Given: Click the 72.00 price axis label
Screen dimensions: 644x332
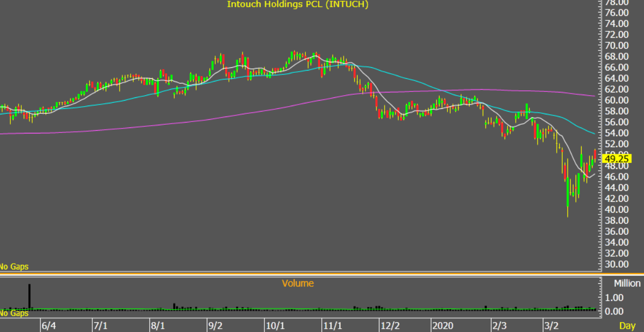Looking at the screenshot, I should pyautogui.click(x=617, y=34).
